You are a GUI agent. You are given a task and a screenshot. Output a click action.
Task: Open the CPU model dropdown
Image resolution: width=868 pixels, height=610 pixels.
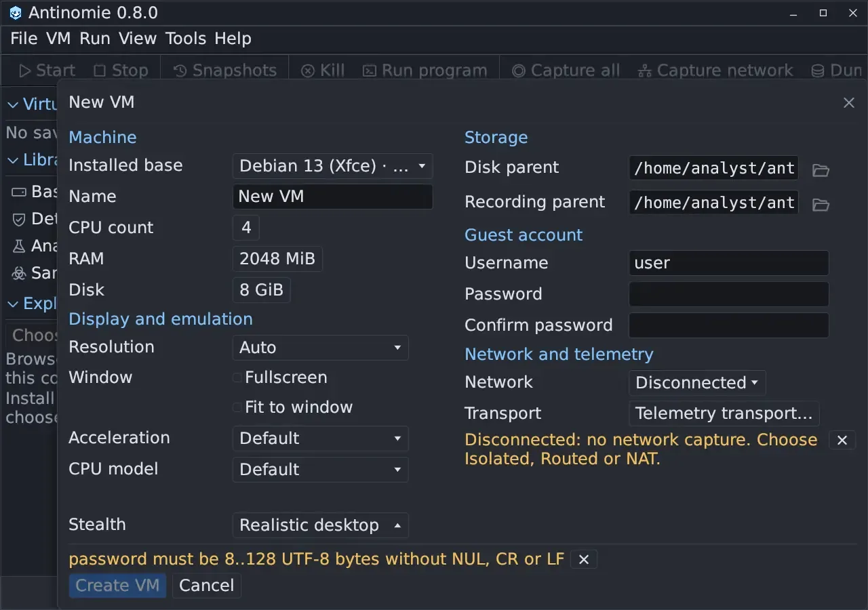tap(320, 470)
